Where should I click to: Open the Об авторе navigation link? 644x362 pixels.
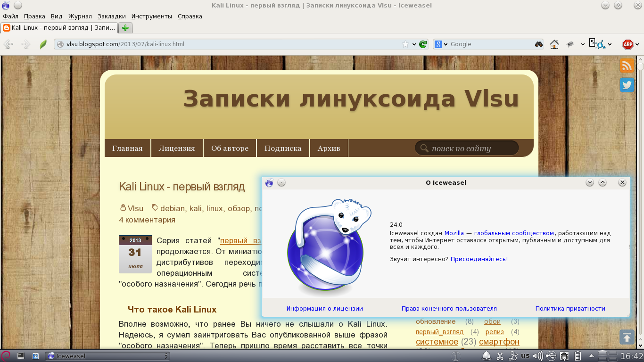(230, 148)
